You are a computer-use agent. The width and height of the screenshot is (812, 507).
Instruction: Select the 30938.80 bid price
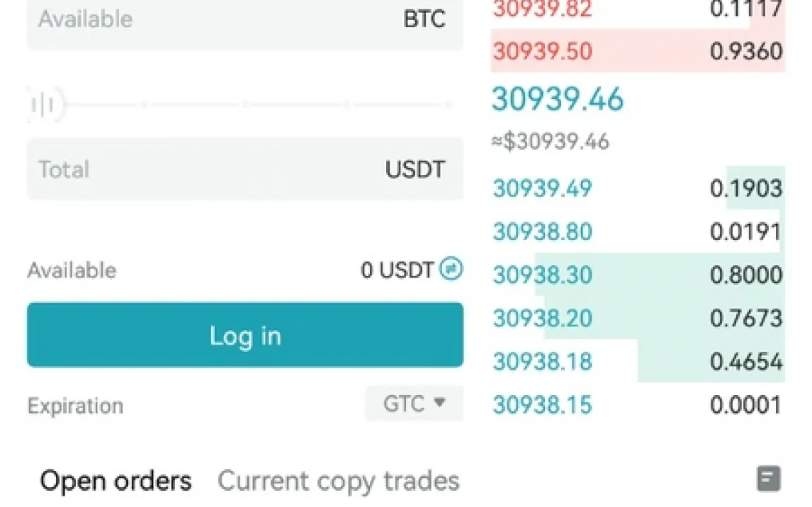(542, 232)
